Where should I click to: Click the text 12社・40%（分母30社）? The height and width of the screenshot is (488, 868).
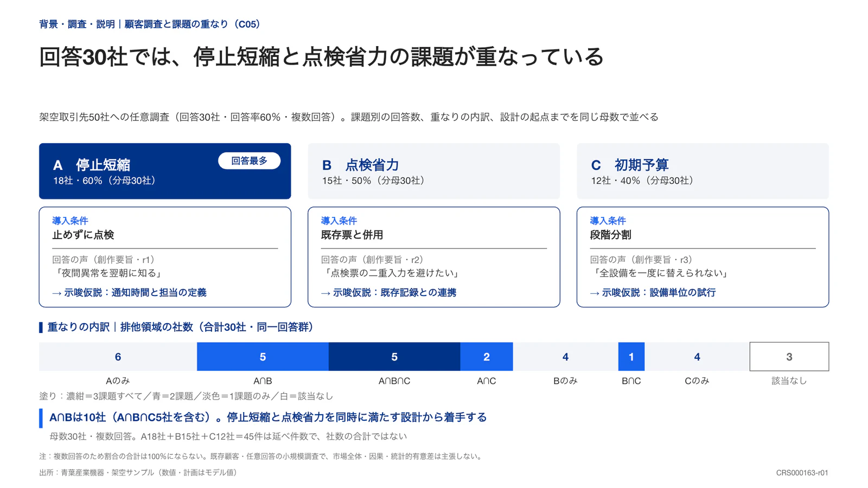pyautogui.click(x=644, y=181)
